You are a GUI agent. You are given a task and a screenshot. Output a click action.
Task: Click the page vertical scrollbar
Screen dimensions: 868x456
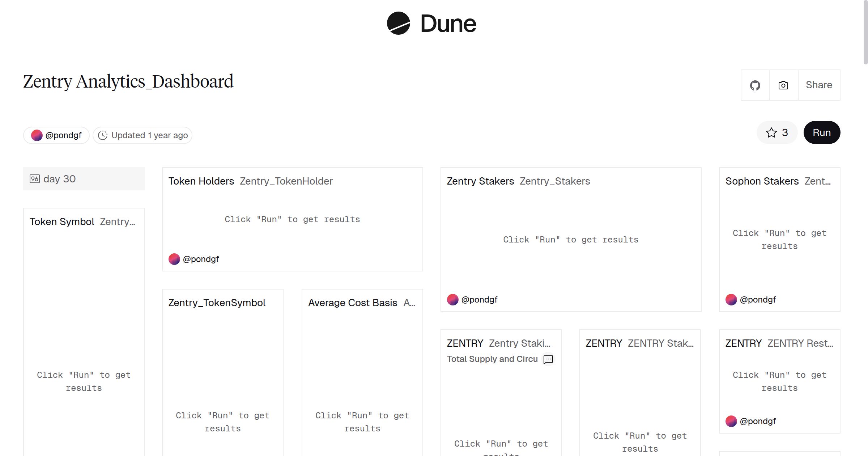point(865,33)
